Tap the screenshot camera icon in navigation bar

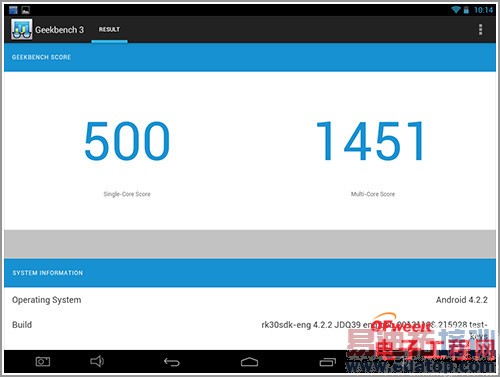(x=43, y=361)
